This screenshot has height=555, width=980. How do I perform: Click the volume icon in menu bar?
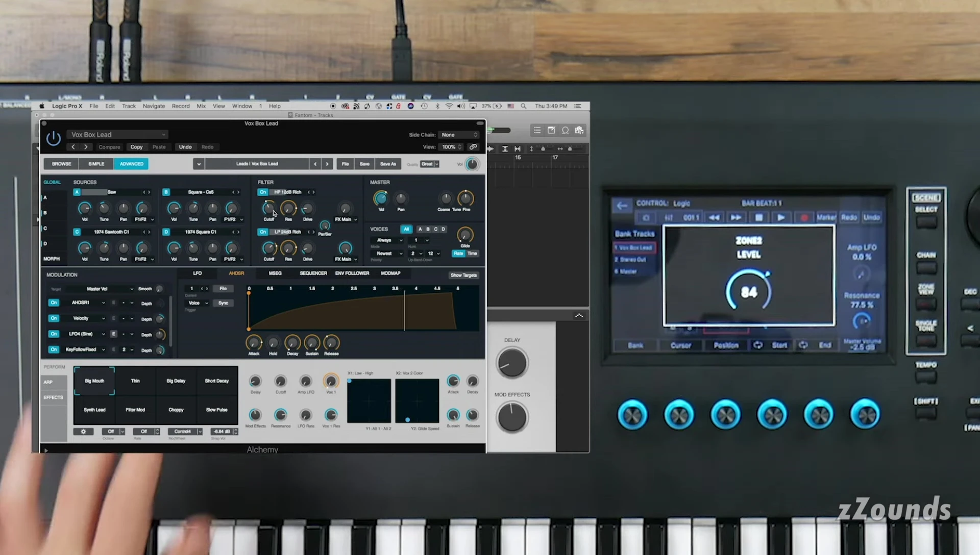click(x=461, y=106)
